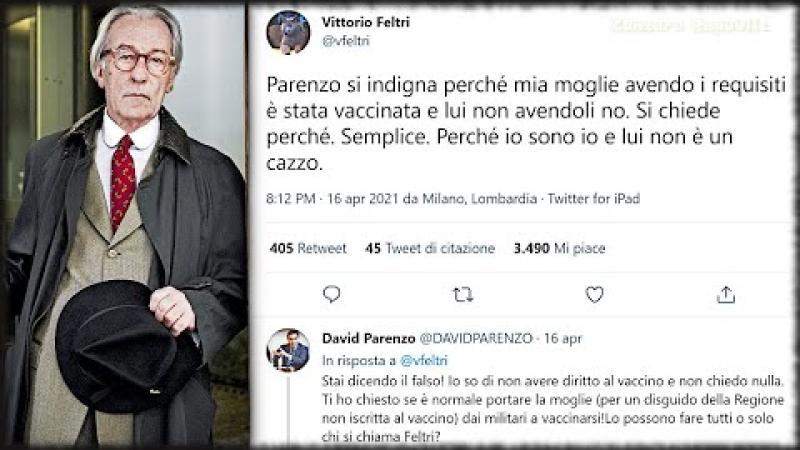The image size is (800, 450).
Task: Open David Parenzo's reply text
Action: [553, 409]
